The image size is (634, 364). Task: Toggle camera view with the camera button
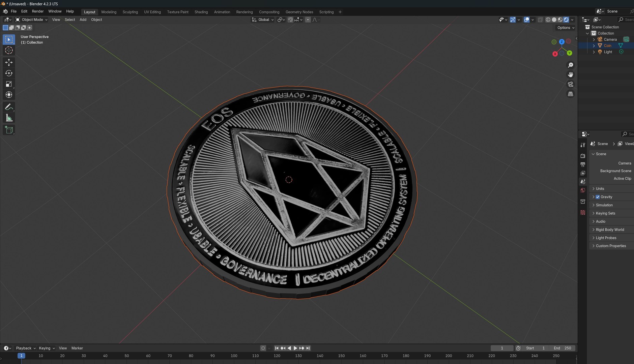pos(571,84)
